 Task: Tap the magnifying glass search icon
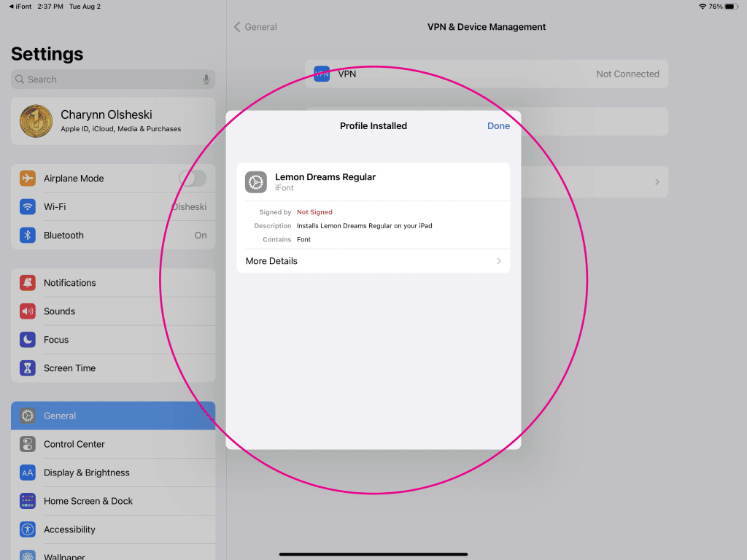click(20, 79)
